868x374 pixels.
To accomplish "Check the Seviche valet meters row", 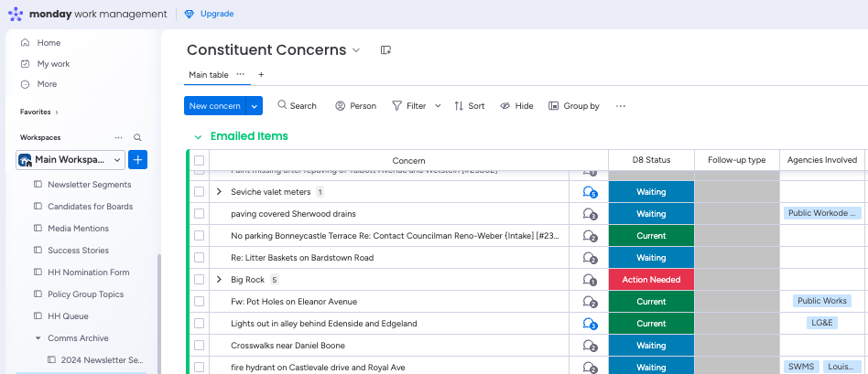I will coord(200,191).
